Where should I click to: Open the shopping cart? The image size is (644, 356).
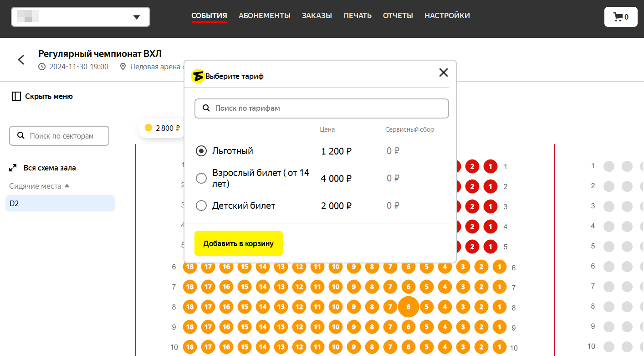click(620, 17)
